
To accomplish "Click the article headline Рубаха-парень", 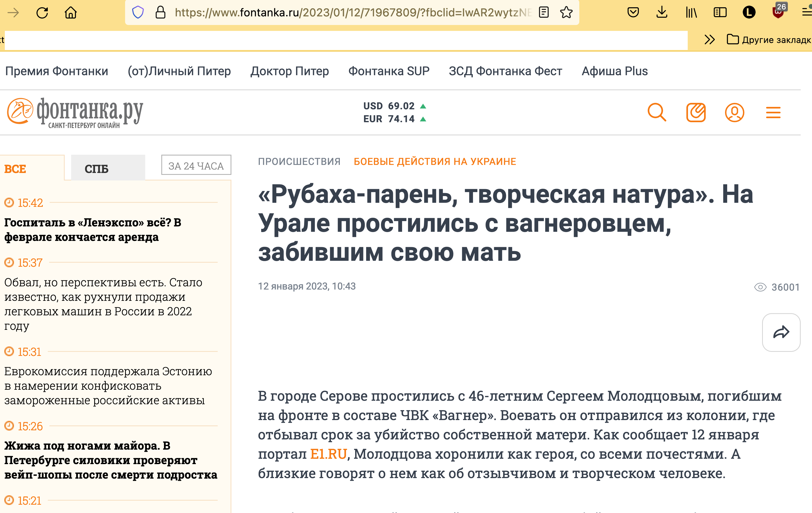I will click(505, 223).
